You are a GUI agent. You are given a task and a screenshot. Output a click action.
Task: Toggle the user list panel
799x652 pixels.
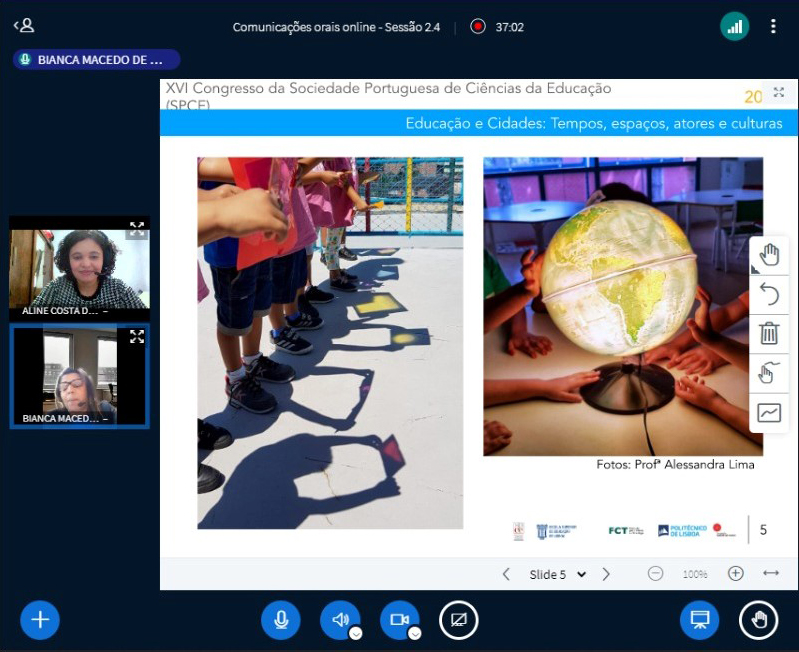pos(23,26)
